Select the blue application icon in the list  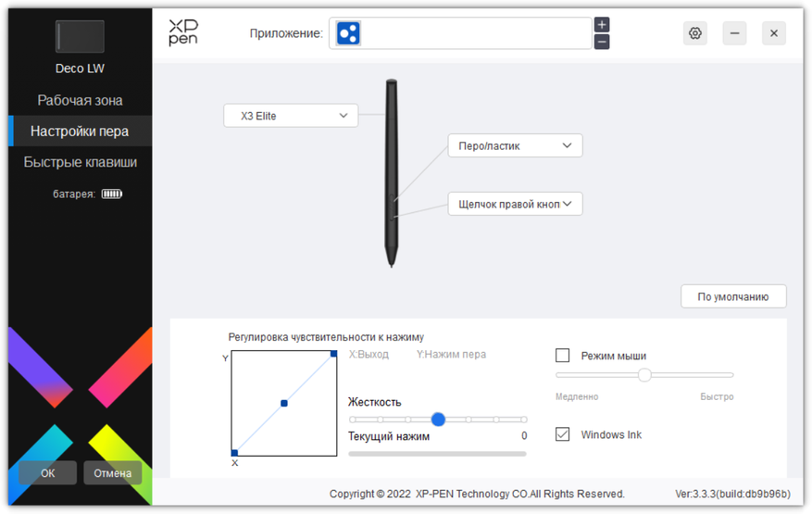[348, 33]
